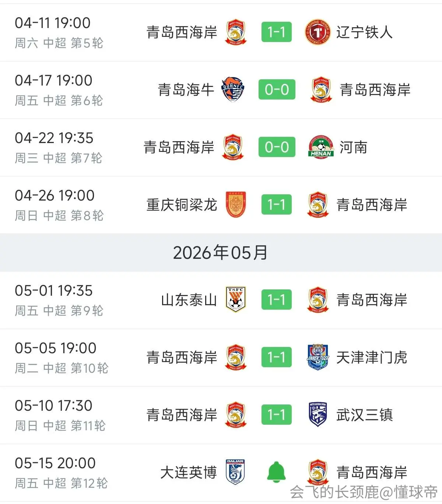Open the Tianjin Jinmen Tiger badge
The width and height of the screenshot is (442, 504).
click(x=318, y=357)
